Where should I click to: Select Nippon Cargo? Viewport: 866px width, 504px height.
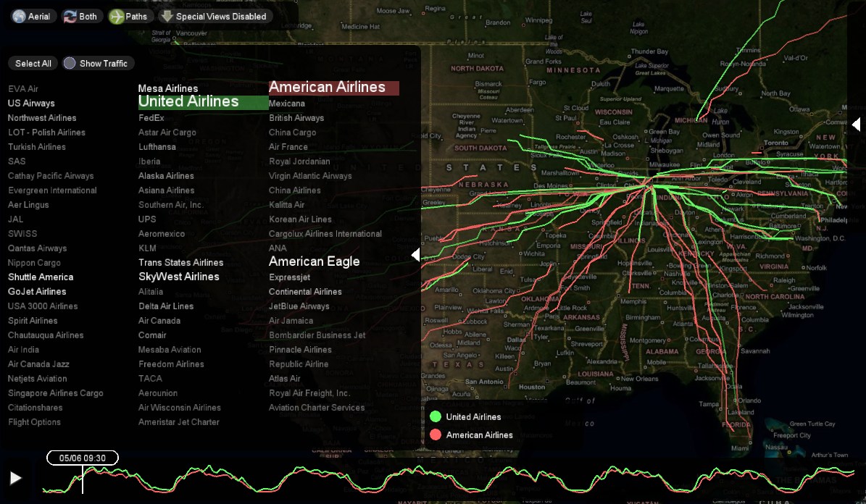(34, 263)
